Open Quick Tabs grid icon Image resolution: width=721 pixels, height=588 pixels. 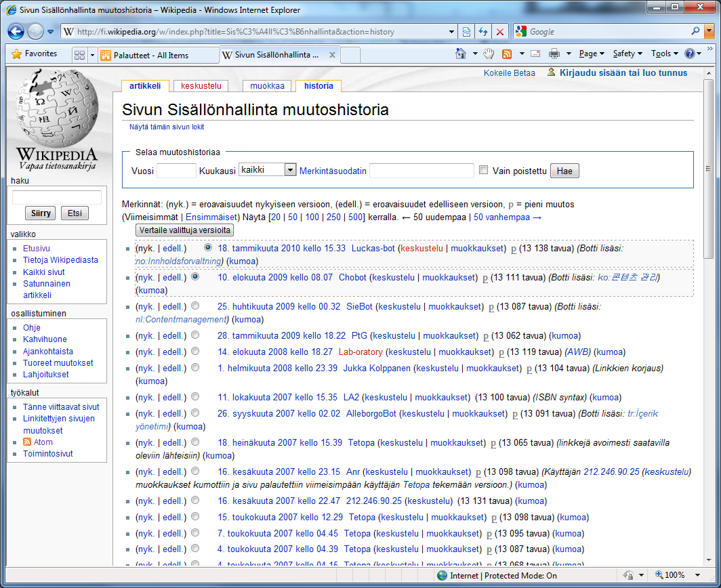[79, 55]
